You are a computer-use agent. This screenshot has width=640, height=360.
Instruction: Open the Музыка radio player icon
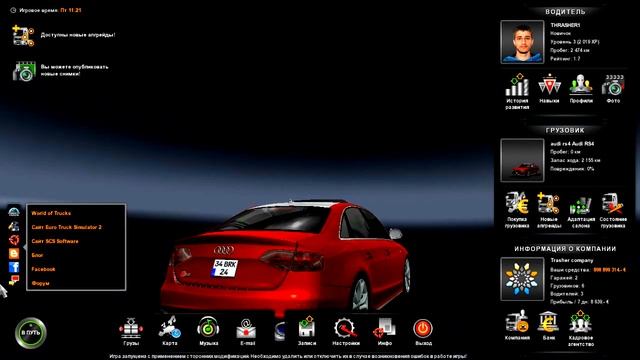(x=208, y=327)
